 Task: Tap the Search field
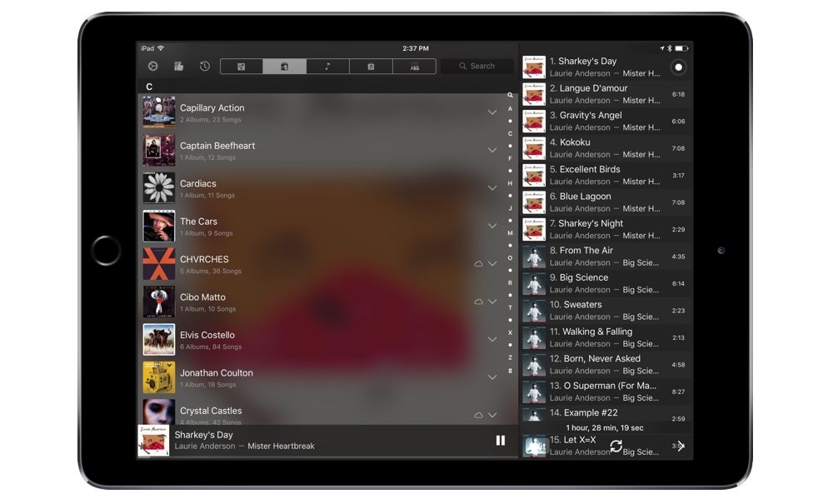(477, 67)
